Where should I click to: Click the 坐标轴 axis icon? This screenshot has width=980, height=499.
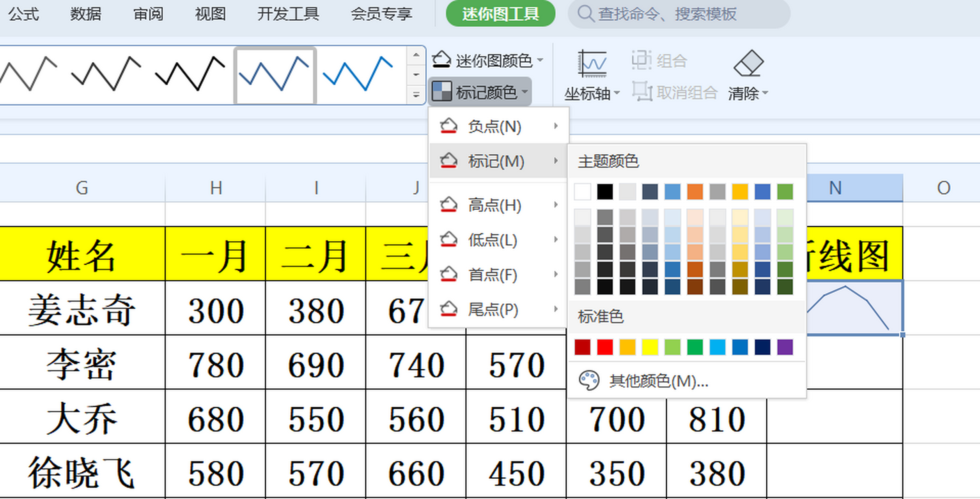pos(592,64)
